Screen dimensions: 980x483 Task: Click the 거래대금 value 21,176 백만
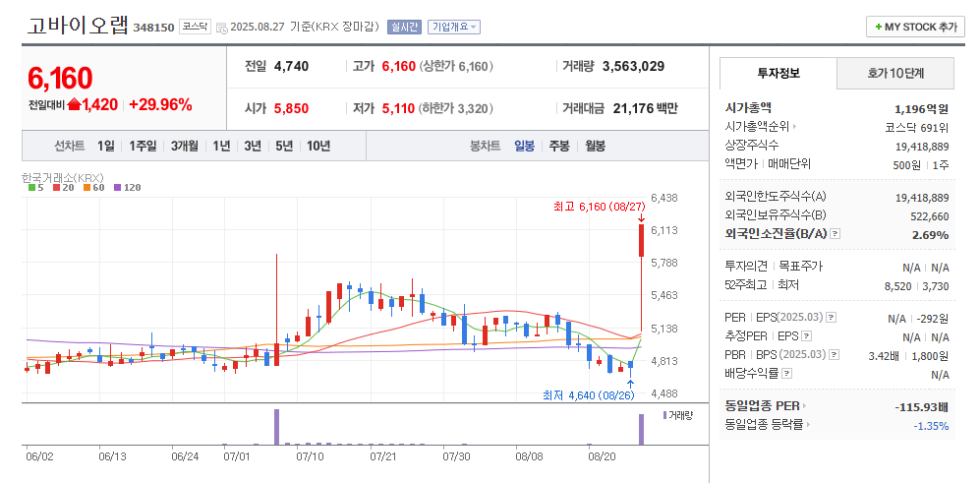click(645, 108)
